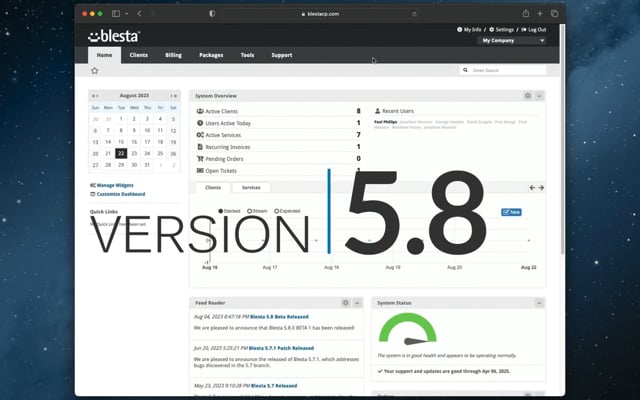640x400 pixels.
Task: Collapse the System Overview widget
Action: (x=539, y=96)
